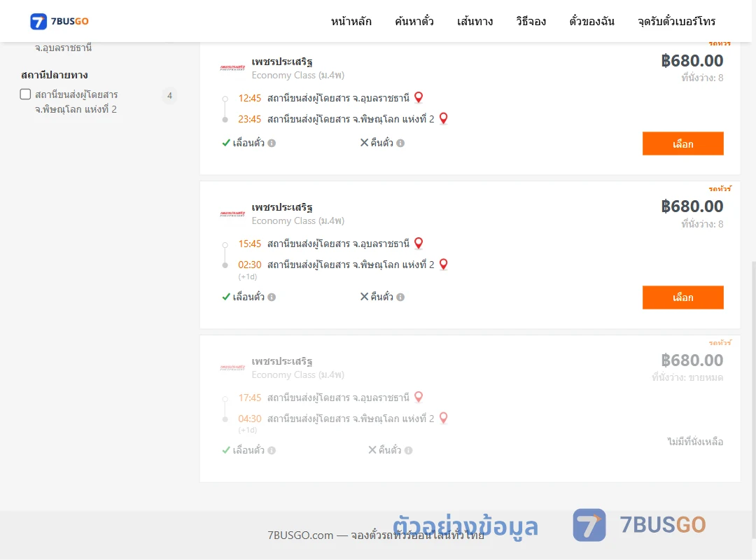Click the count badge 4 beside destination filter
Image resolution: width=756 pixels, height=560 pixels.
pos(169,95)
